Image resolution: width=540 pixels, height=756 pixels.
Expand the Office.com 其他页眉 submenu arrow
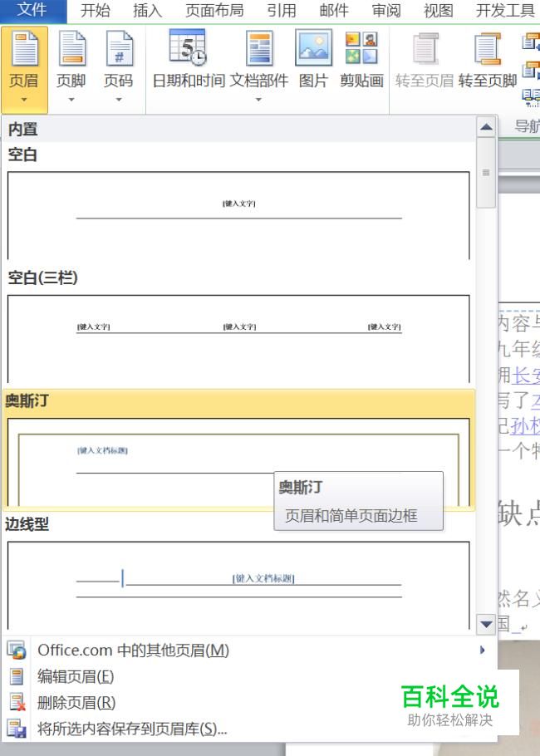[482, 650]
